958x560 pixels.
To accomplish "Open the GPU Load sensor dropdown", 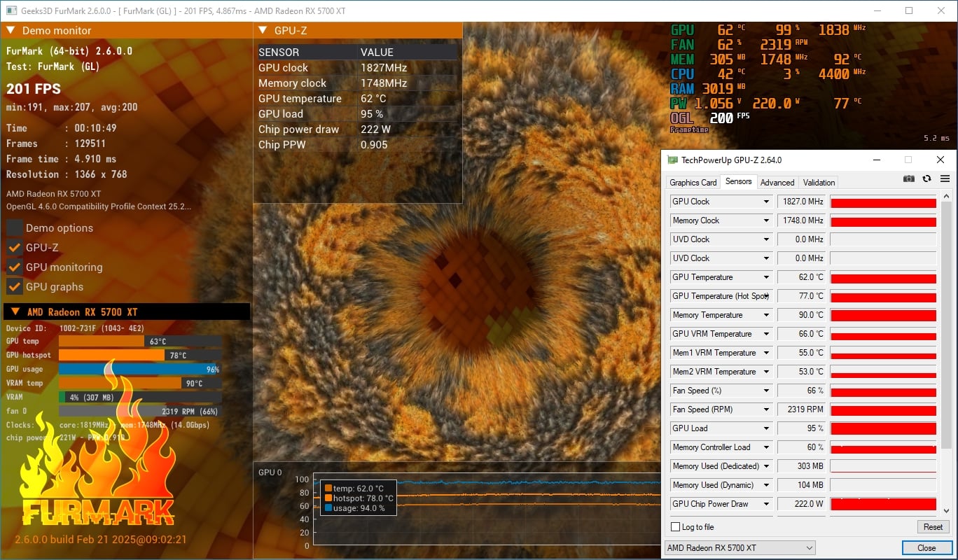I will coord(766,428).
